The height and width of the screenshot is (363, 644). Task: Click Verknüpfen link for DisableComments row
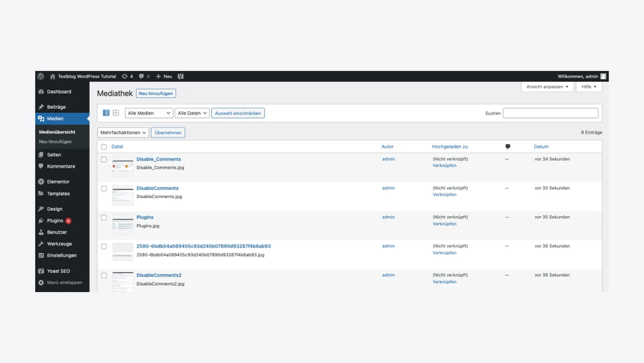[445, 195]
